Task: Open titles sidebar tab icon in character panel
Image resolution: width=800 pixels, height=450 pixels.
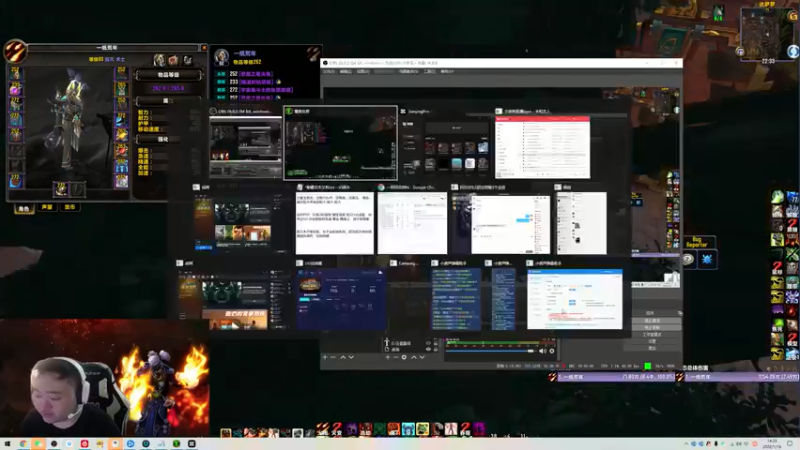Action: tap(173, 60)
